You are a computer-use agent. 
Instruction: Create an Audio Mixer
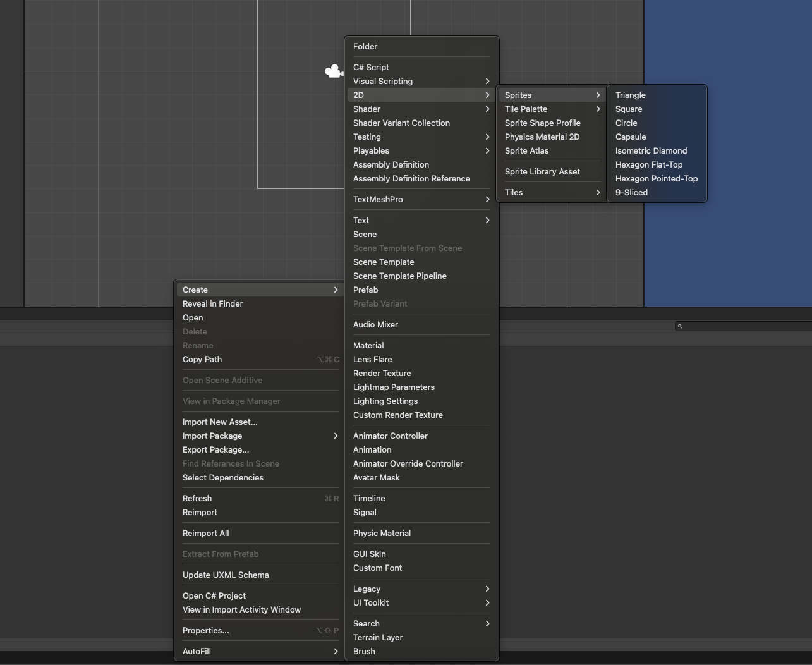tap(421, 324)
